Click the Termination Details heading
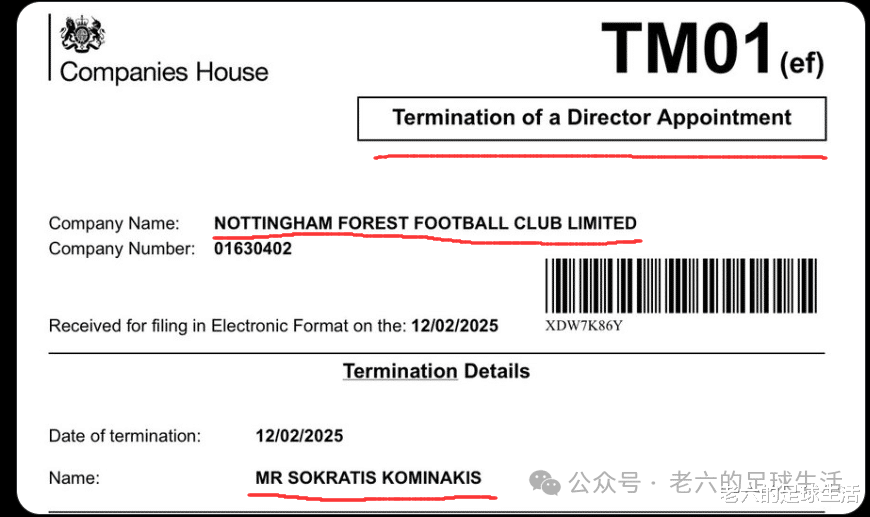 coord(437,371)
